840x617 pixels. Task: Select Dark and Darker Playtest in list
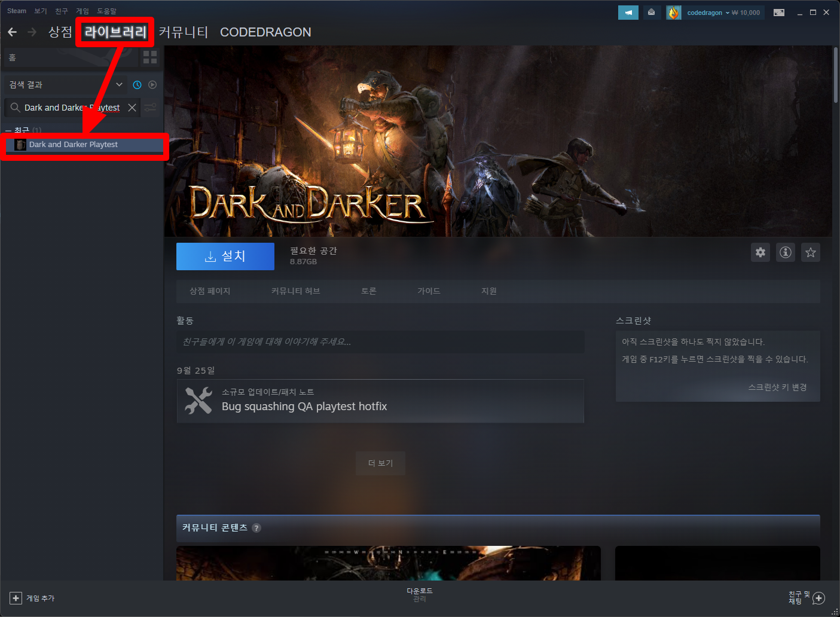[84, 145]
